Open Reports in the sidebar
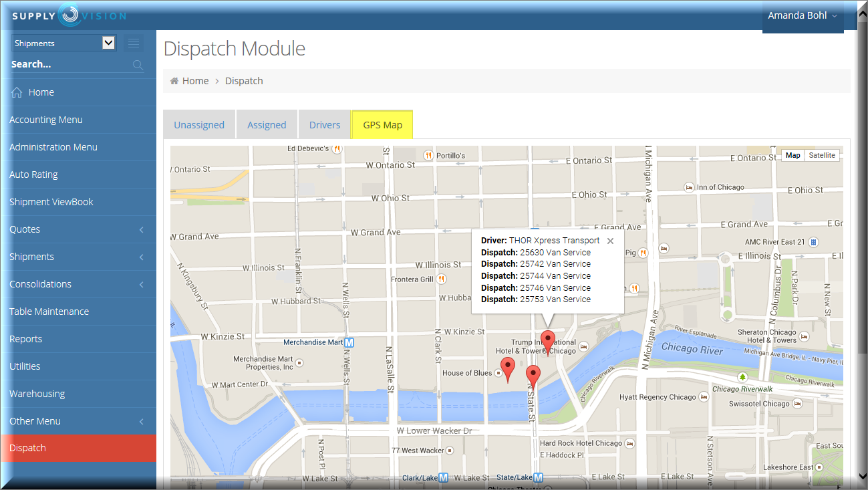The image size is (868, 490). click(x=78, y=339)
